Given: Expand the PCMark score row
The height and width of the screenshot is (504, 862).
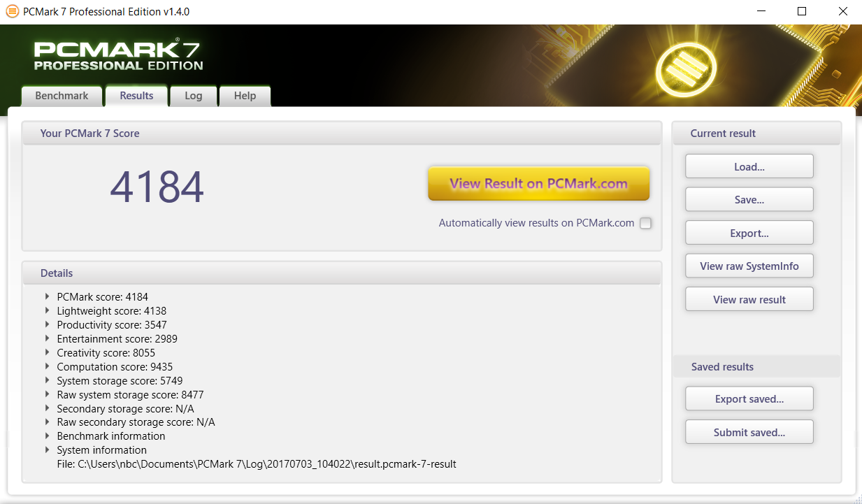Looking at the screenshot, I should [48, 297].
